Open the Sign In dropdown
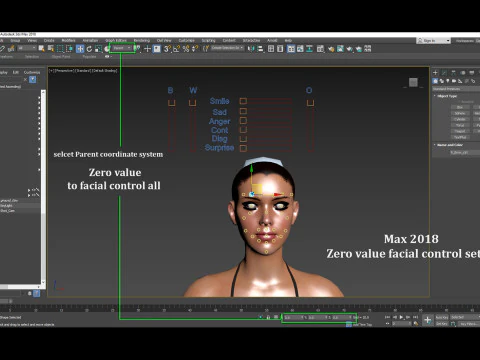This screenshot has height=360, width=480. coord(433,41)
